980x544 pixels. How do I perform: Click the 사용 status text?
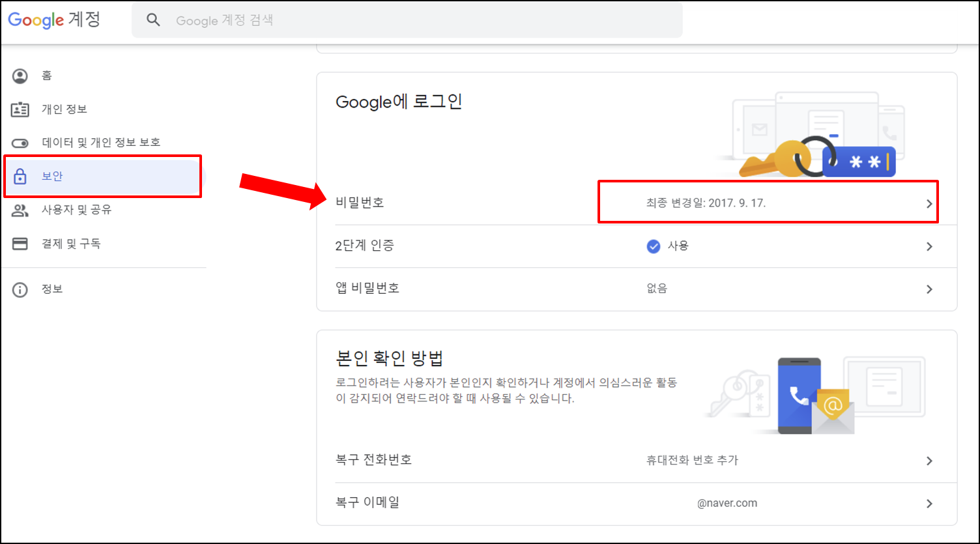click(678, 246)
